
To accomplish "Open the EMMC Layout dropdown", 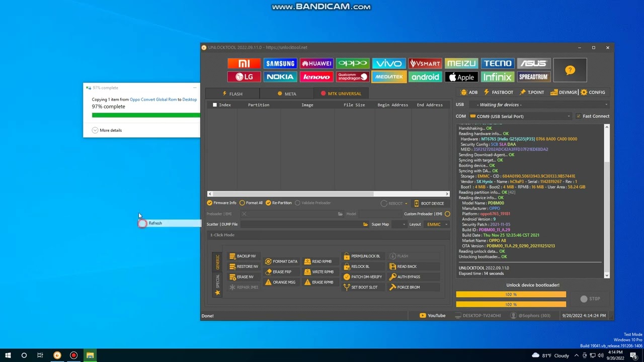I will pos(437,224).
